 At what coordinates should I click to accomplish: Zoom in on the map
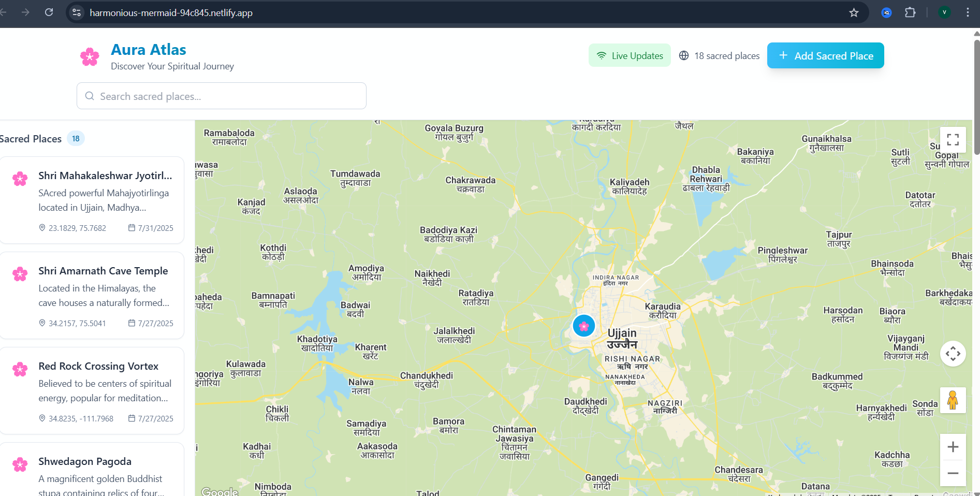(953, 447)
